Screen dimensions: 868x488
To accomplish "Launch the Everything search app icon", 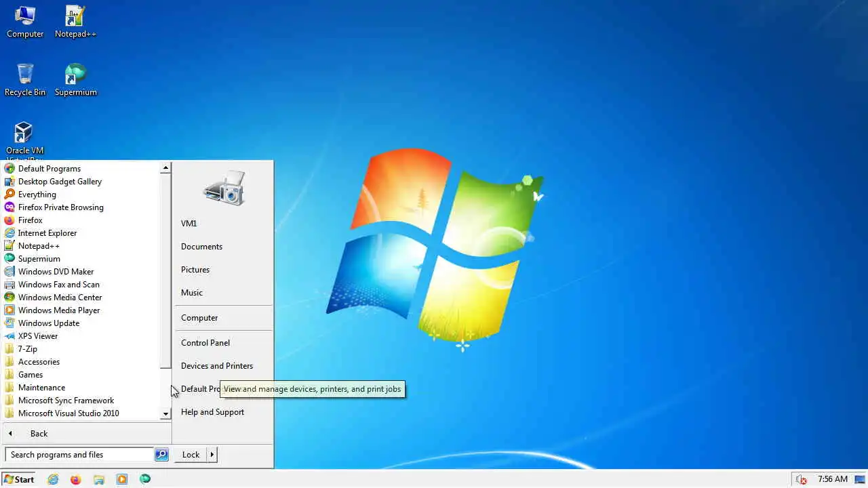I will [9, 195].
